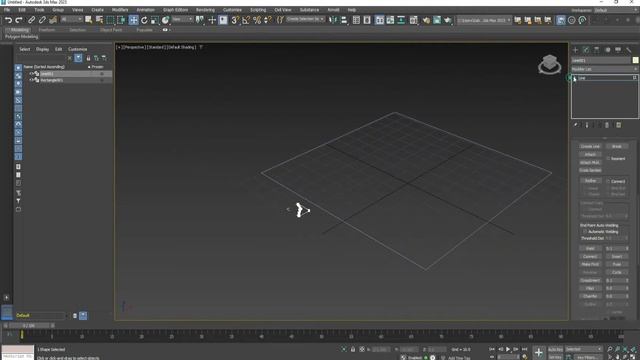This screenshot has width=640, height=360.
Task: Open the Render Setup icon
Action: tap(426, 20)
